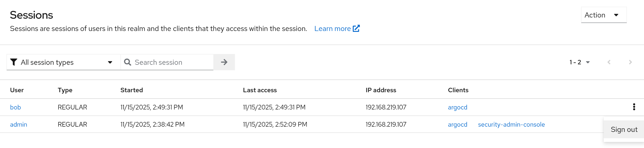Select Sign out from the row menu
Image resolution: width=644 pixels, height=148 pixels.
pos(624,129)
